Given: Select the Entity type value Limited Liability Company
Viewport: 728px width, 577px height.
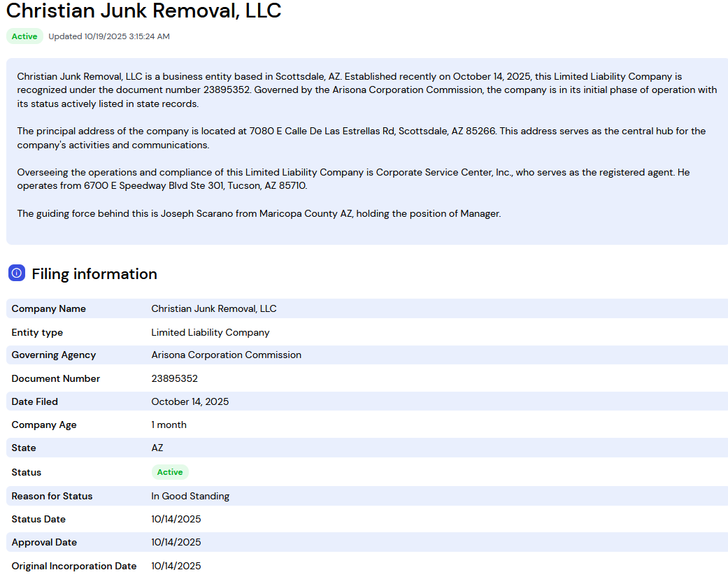Looking at the screenshot, I should pos(210,332).
